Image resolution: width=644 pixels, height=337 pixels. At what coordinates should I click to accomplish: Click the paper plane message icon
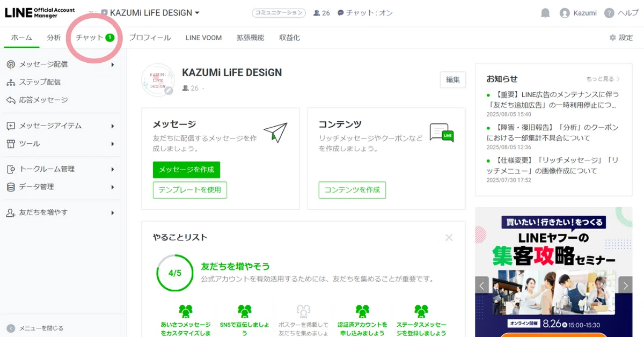[275, 132]
